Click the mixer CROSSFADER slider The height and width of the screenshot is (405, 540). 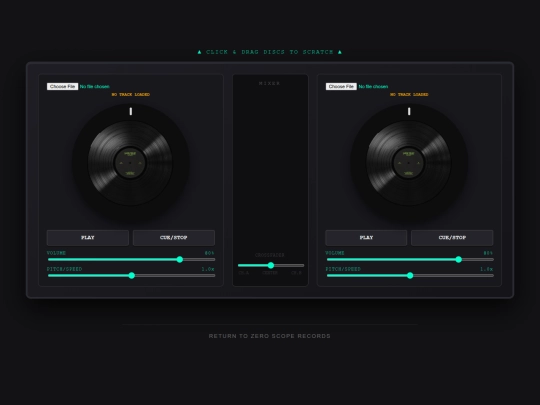click(271, 265)
